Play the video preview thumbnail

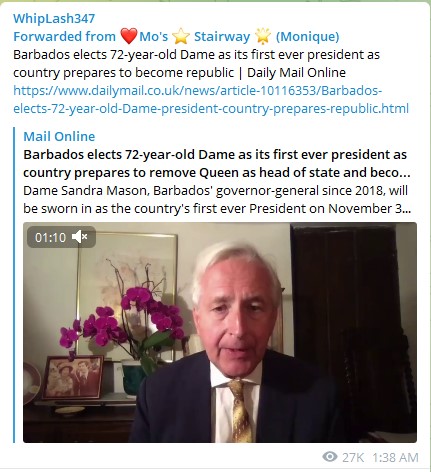(x=220, y=332)
